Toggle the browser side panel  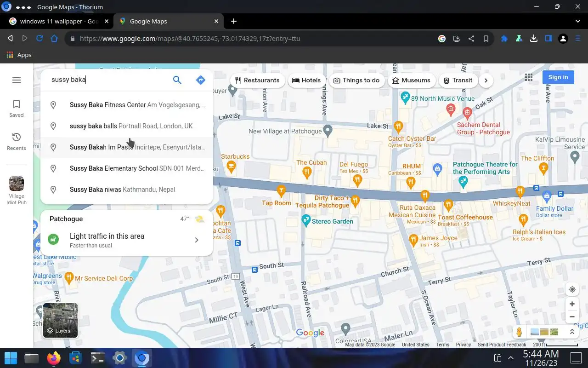[548, 39]
